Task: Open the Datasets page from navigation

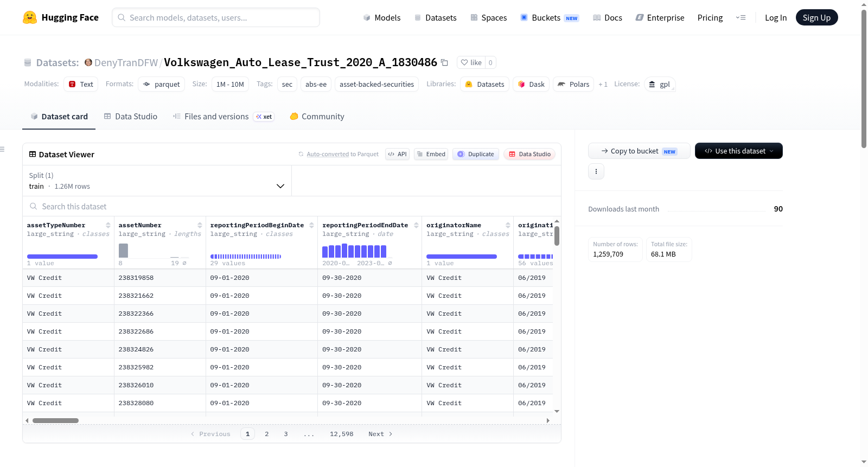Action: click(436, 17)
